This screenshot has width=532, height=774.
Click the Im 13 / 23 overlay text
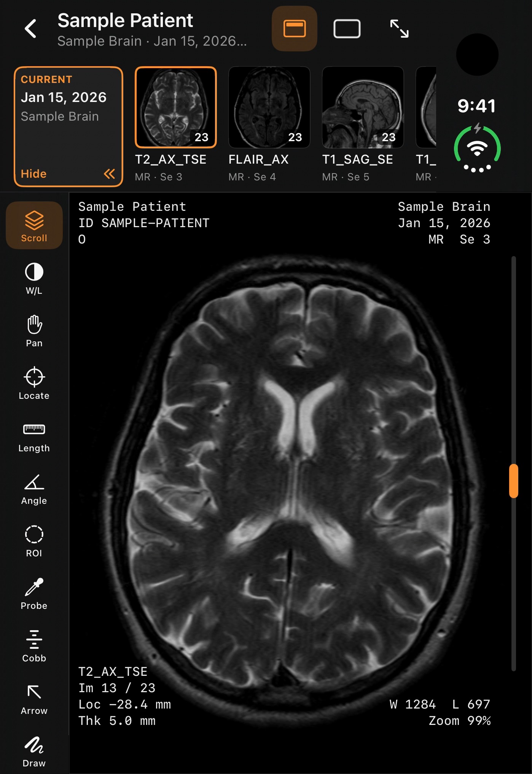tap(117, 688)
